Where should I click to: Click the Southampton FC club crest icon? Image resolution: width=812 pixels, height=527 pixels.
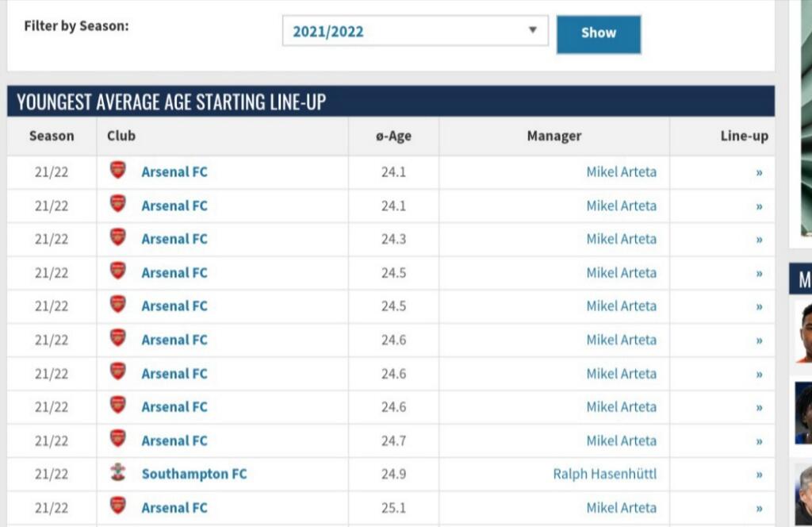coord(117,474)
